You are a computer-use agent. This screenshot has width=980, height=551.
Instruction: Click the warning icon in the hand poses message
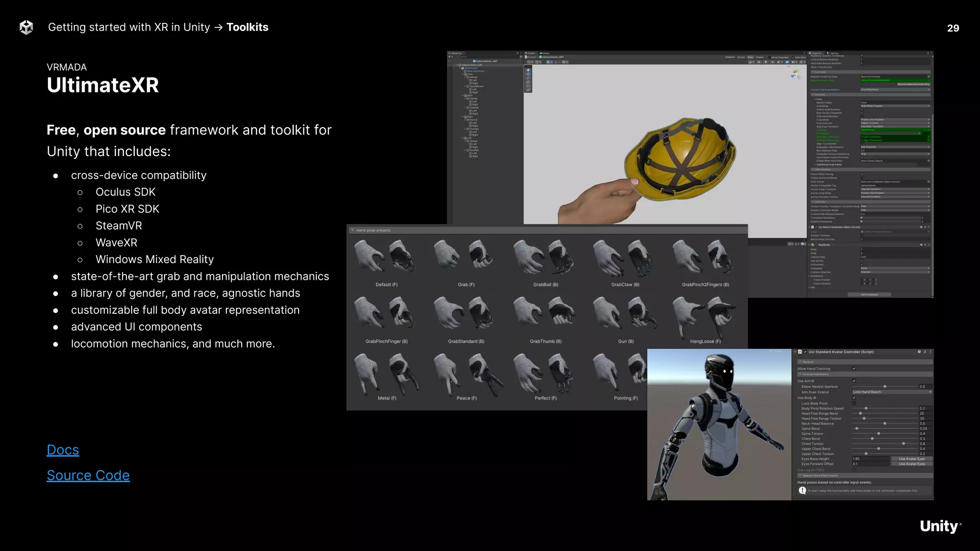click(x=802, y=490)
